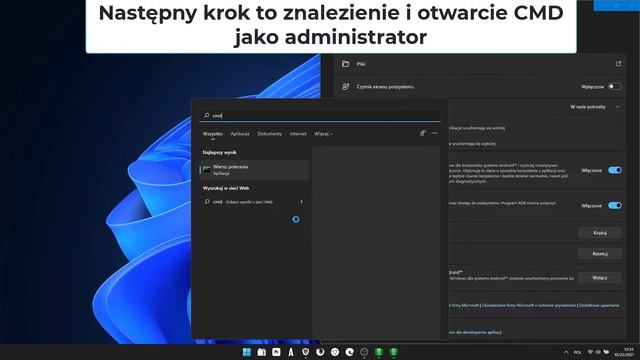Open network Wi-Fi tray icon
The width and height of the screenshot is (640, 360).
click(590, 352)
